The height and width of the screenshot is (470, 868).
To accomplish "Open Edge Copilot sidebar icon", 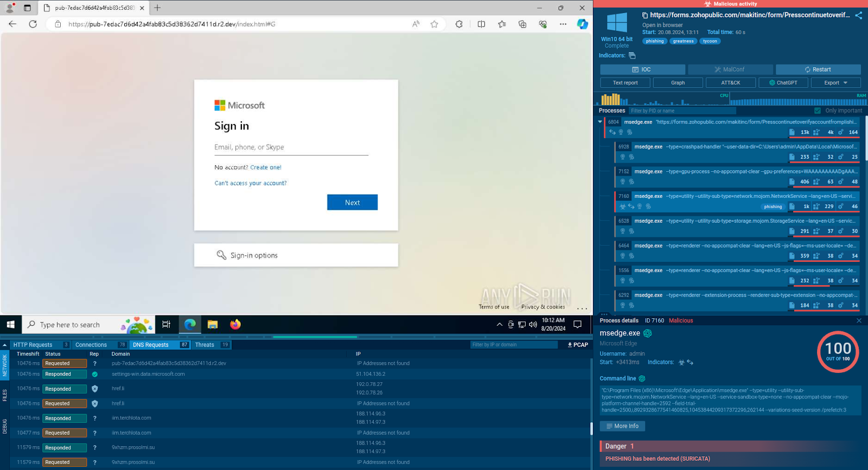I will click(582, 24).
